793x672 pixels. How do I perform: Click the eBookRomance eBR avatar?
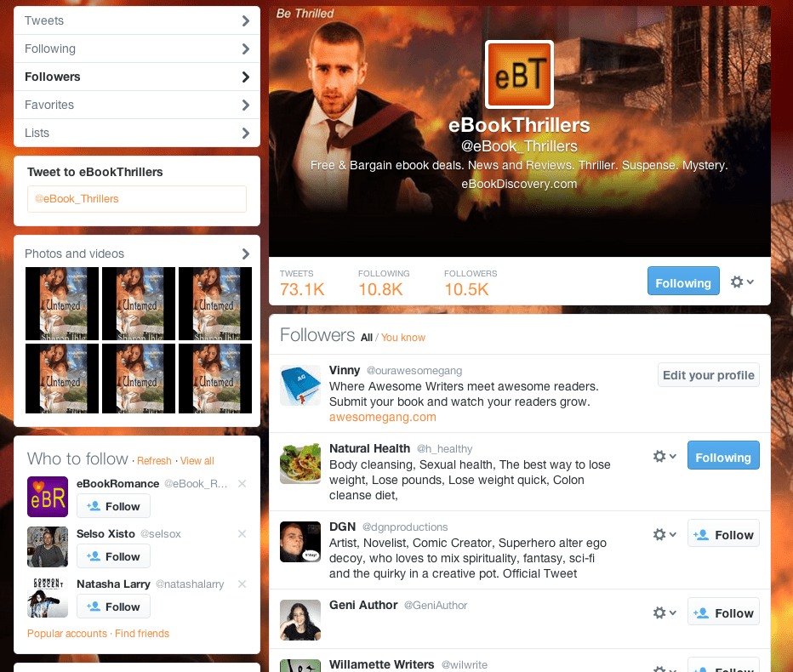click(x=48, y=497)
